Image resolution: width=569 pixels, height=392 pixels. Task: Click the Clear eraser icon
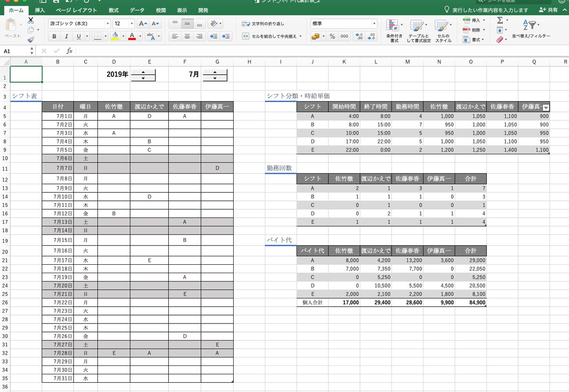[x=500, y=40]
